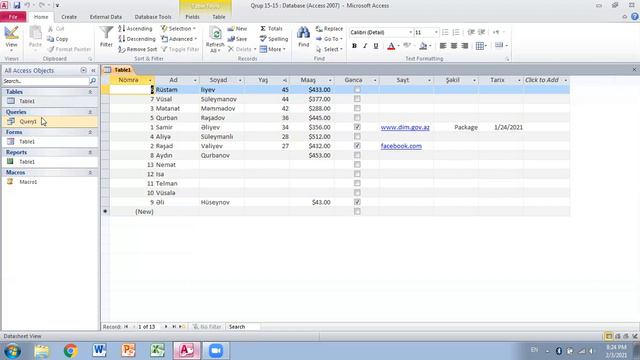Screen dimensions: 640x360
Task: Open font name combo box
Action: [381, 32]
